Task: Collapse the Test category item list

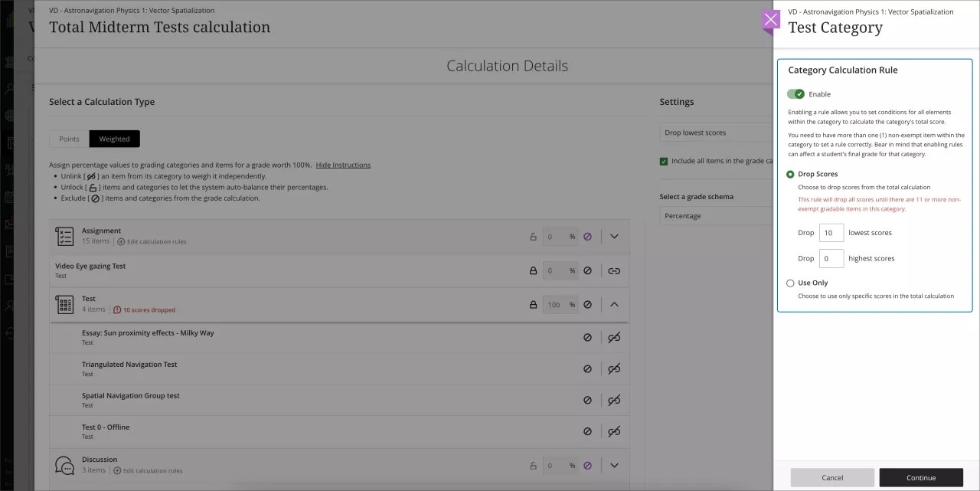Action: pyautogui.click(x=614, y=304)
